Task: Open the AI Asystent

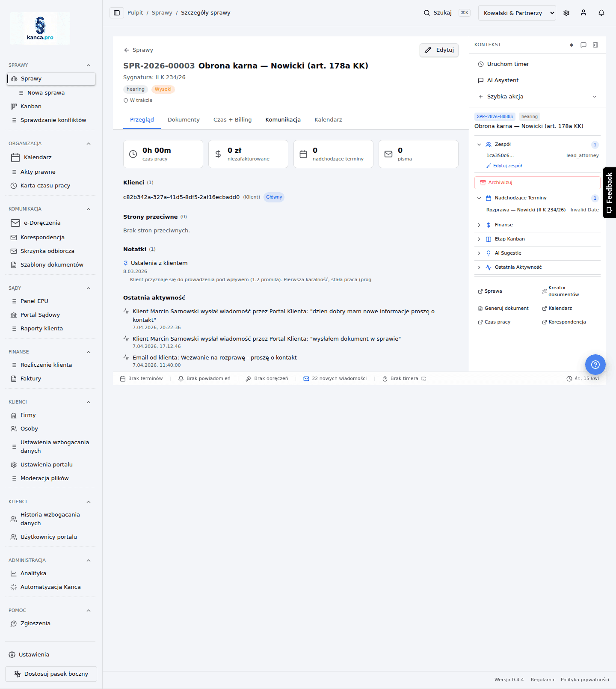Action: (502, 80)
